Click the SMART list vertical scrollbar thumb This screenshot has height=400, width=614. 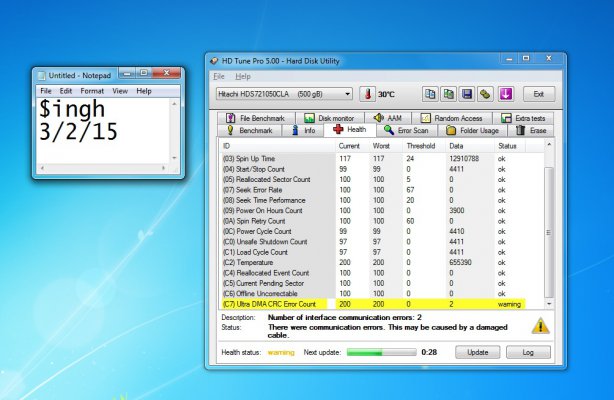tap(549, 233)
